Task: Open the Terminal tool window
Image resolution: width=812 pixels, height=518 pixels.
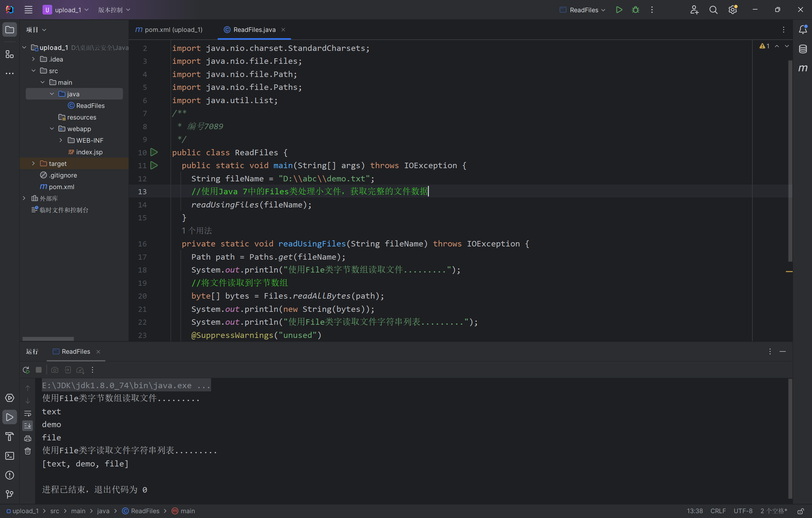Action: click(9, 456)
